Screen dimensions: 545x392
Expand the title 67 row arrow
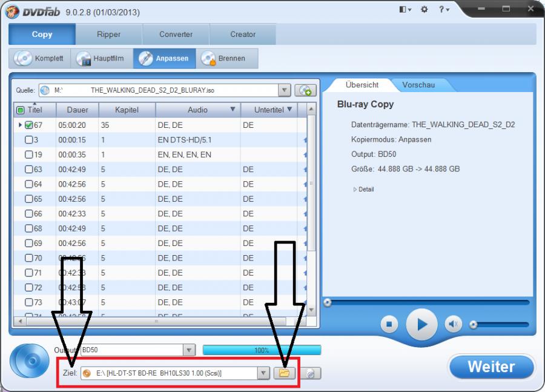tap(20, 125)
